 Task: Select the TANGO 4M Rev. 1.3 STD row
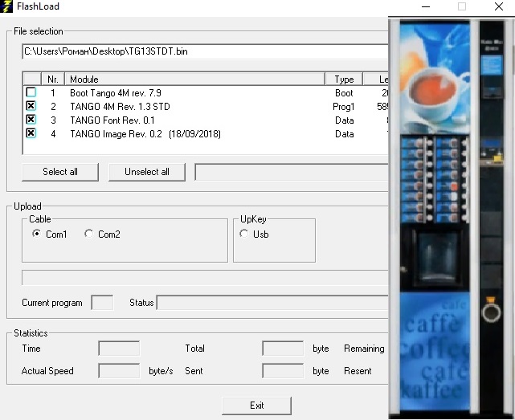pyautogui.click(x=206, y=107)
